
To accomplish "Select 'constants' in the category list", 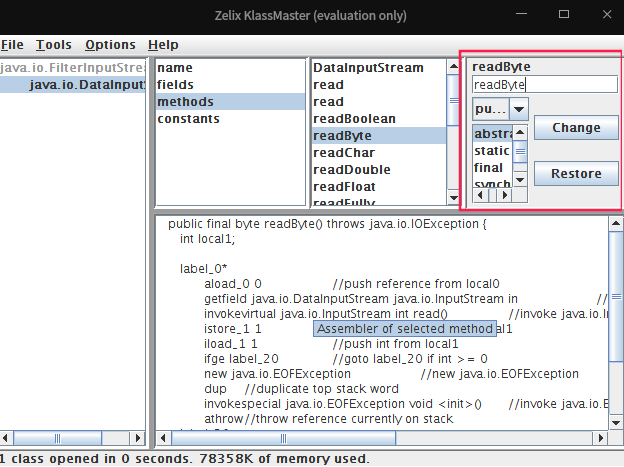I will click(230, 119).
